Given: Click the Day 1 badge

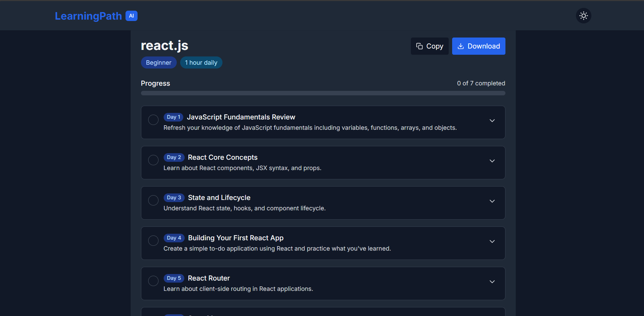Looking at the screenshot, I should (x=173, y=117).
